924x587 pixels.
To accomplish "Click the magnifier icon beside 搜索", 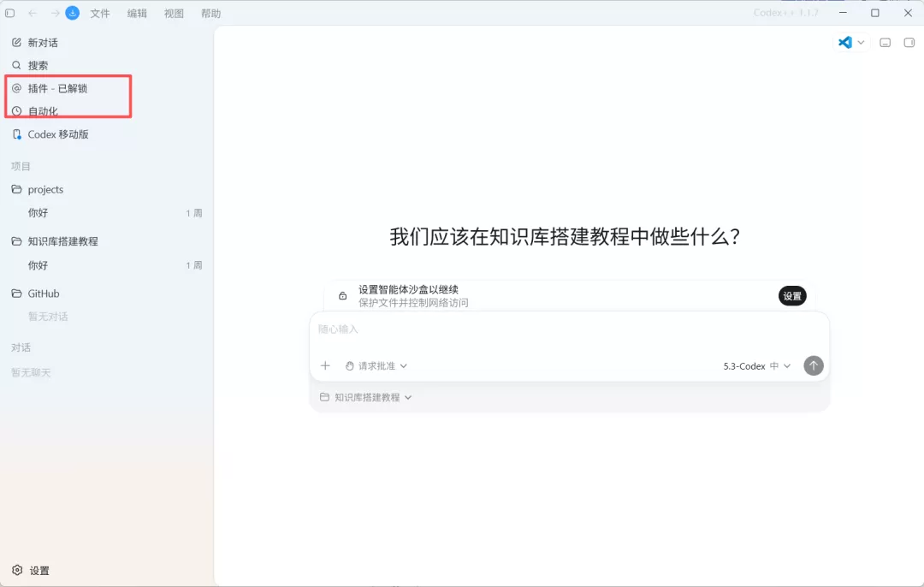I will pyautogui.click(x=16, y=65).
